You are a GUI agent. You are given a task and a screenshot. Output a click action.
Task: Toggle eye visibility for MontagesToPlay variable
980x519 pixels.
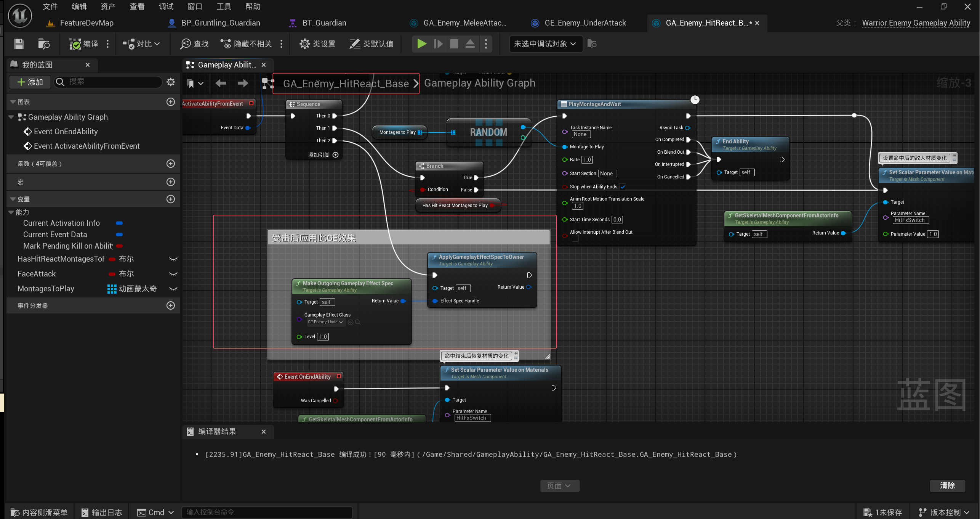[173, 289]
